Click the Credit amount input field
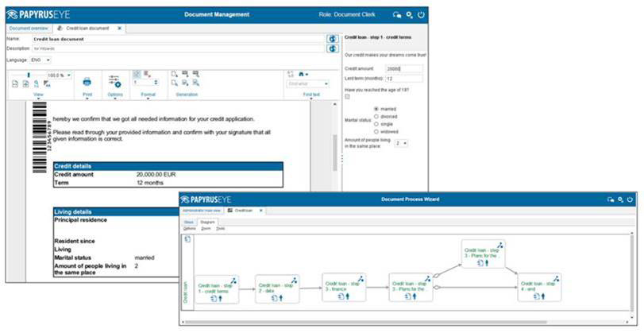644x333 pixels. 403,68
